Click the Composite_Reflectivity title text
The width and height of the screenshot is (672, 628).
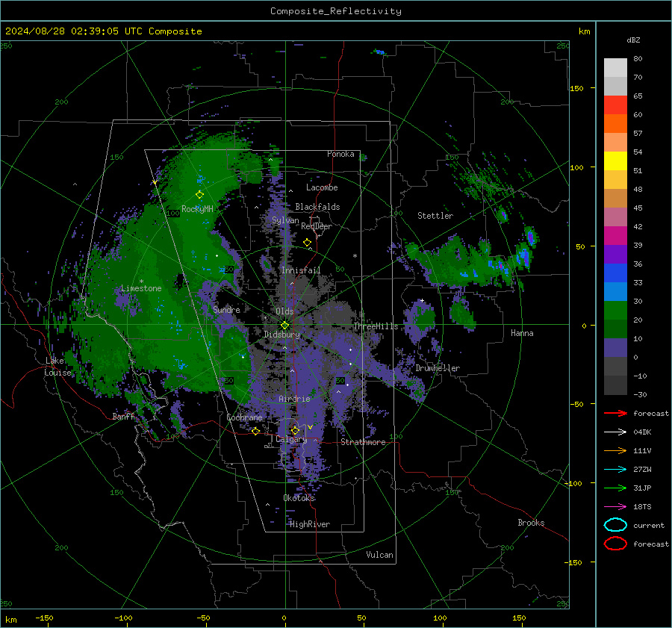point(336,11)
